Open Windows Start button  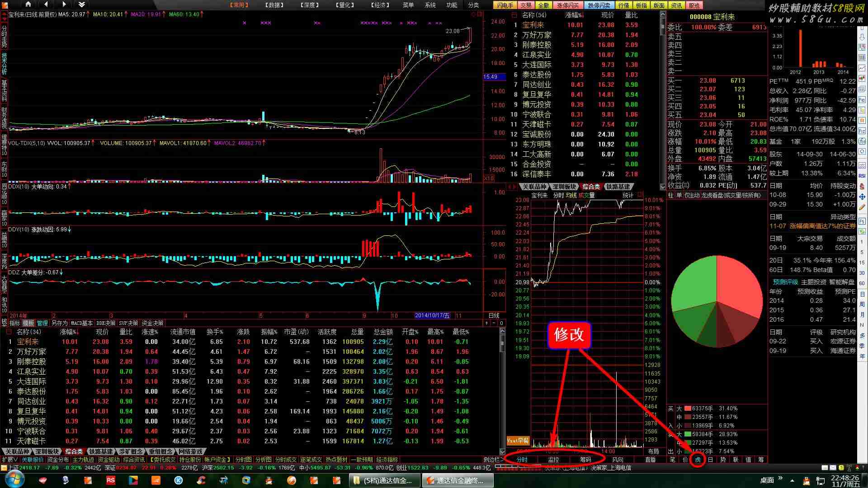click(x=15, y=480)
